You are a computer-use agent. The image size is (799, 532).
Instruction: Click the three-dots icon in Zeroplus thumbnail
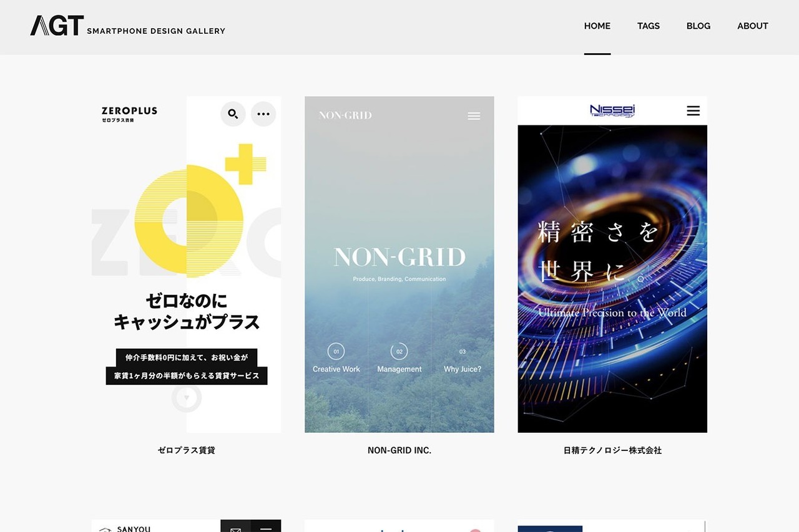263,114
